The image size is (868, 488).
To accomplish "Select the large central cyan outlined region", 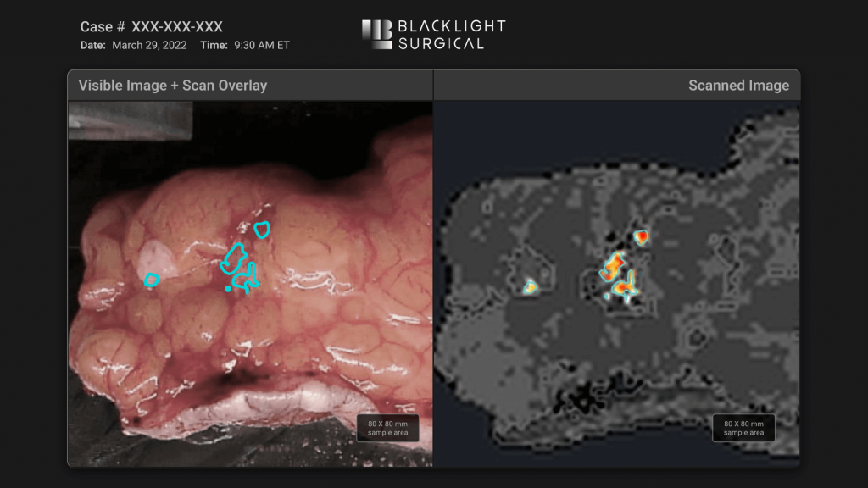I will 232,258.
